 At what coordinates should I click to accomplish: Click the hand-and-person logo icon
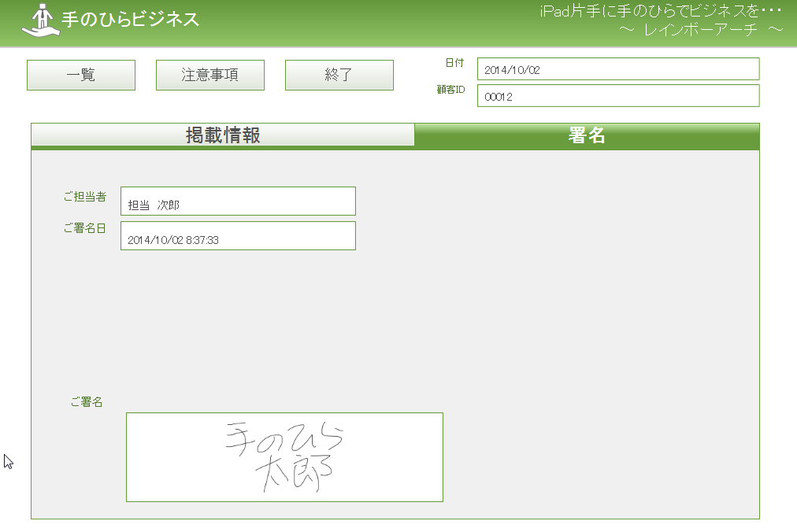(39, 20)
